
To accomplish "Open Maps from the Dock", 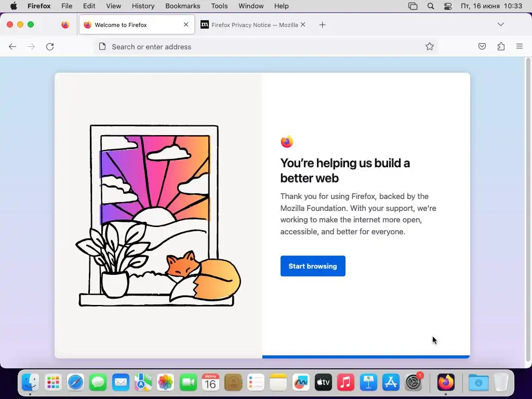I will [143, 382].
